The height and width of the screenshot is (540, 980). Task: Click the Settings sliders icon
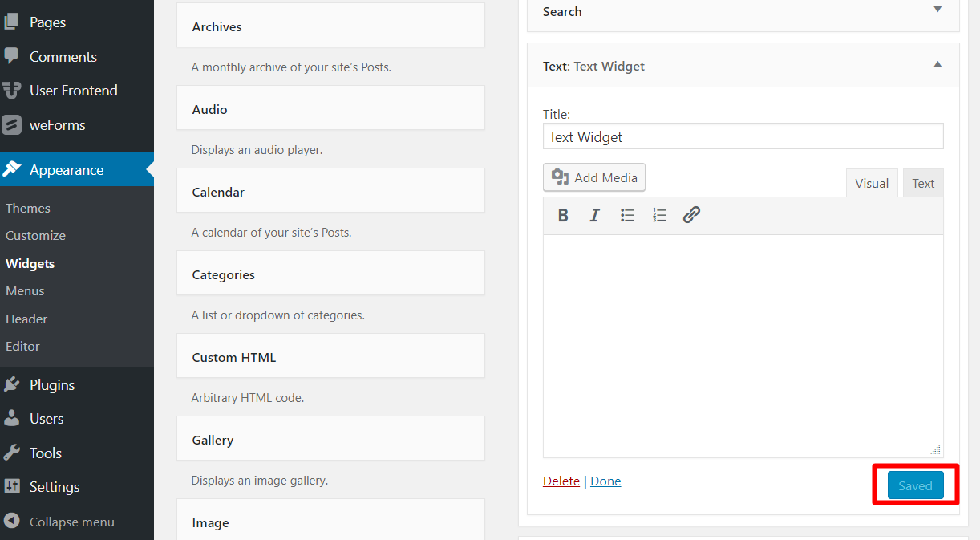(x=12, y=486)
